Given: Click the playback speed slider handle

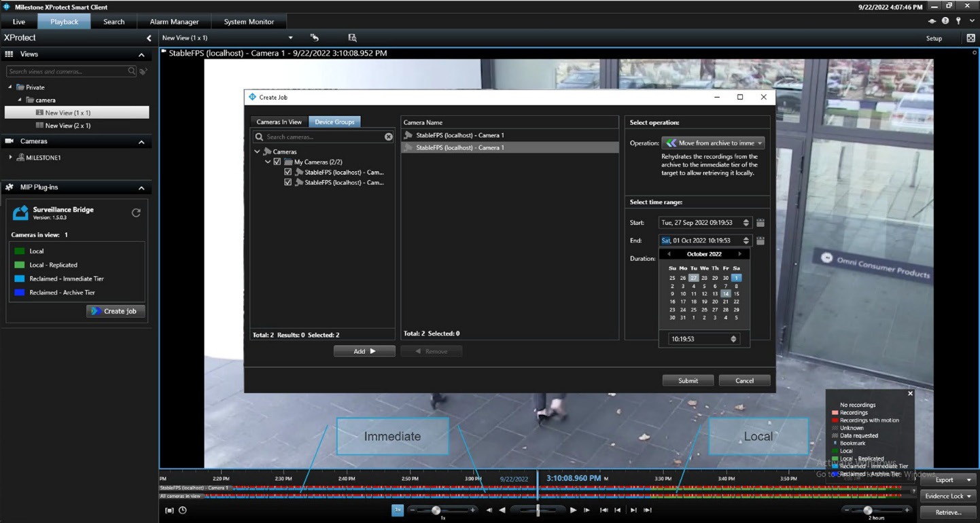Looking at the screenshot, I should (436, 510).
